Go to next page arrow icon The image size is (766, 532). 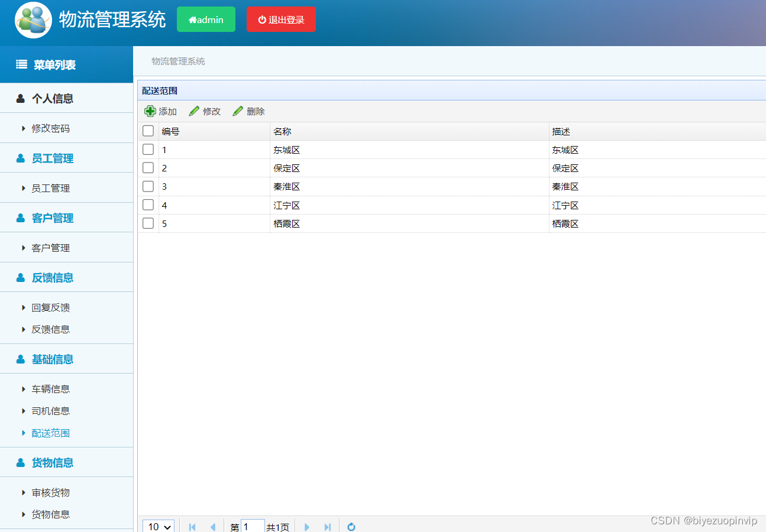pos(307,527)
